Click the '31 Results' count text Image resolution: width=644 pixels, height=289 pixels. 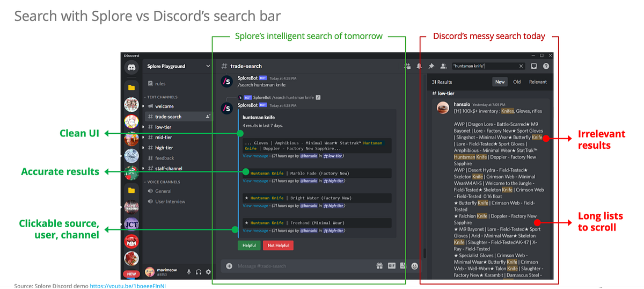pyautogui.click(x=442, y=82)
